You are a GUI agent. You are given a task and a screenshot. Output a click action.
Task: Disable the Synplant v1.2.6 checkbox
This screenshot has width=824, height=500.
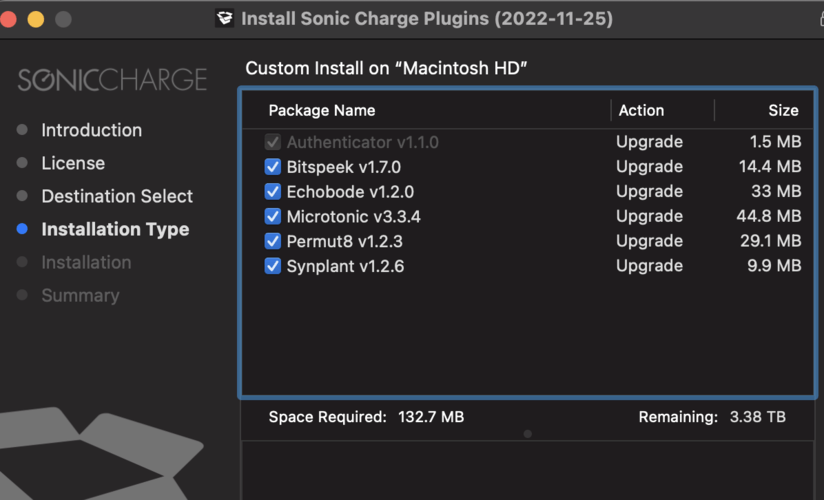(x=273, y=266)
